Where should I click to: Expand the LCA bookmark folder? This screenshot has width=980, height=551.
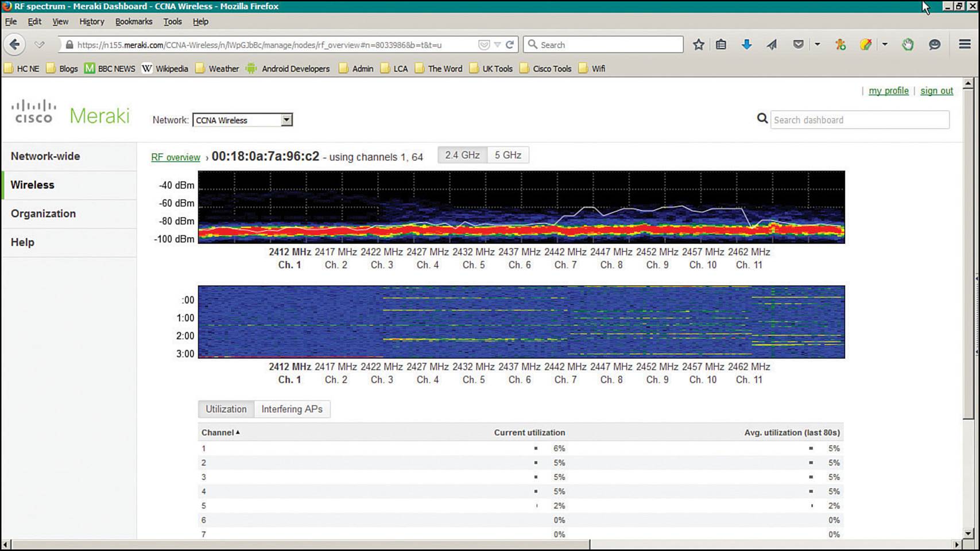coord(394,68)
